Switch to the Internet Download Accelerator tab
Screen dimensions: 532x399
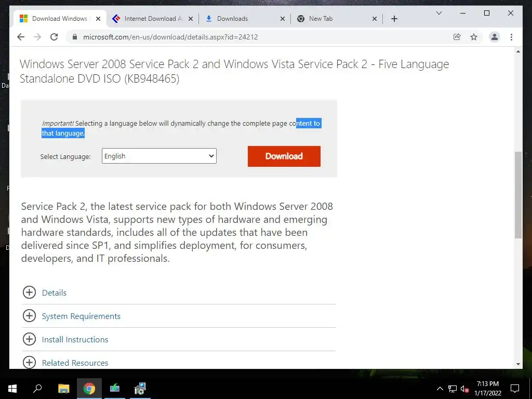153,19
